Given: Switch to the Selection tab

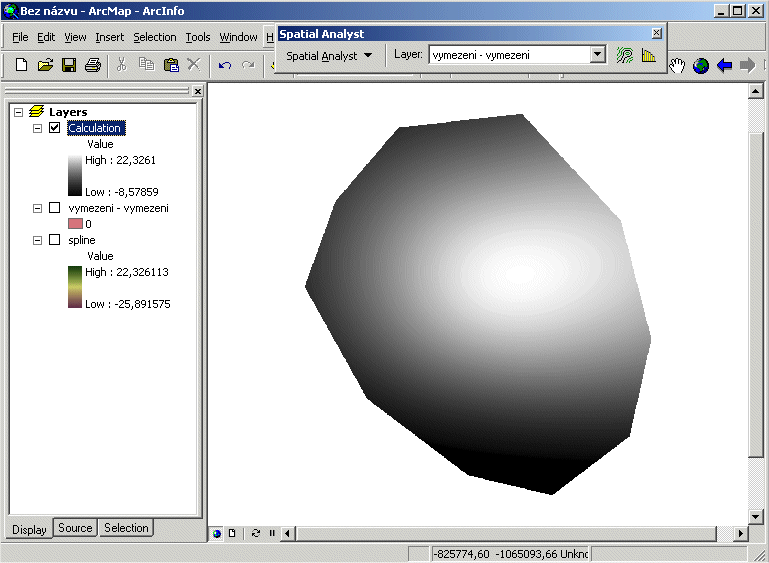Looking at the screenshot, I should click(126, 528).
